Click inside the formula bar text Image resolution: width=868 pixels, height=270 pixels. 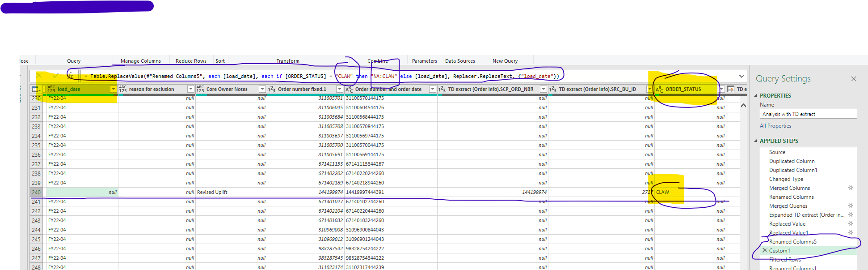322,76
